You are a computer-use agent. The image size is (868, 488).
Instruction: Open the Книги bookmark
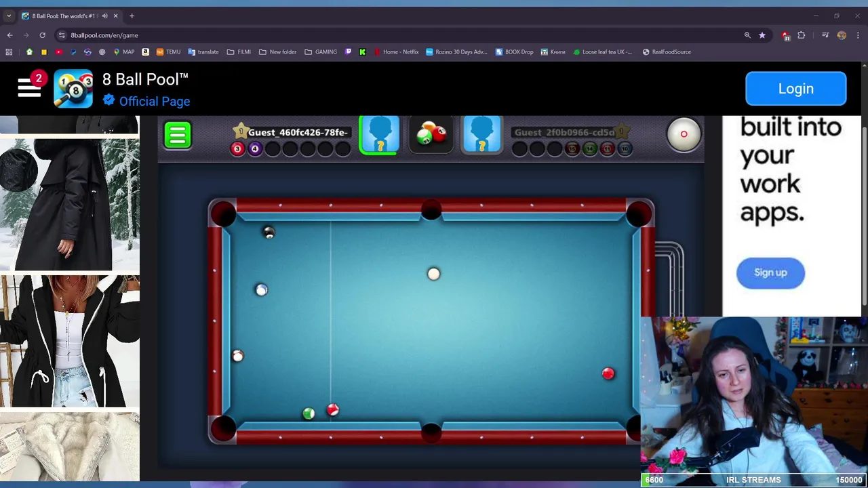coord(553,52)
